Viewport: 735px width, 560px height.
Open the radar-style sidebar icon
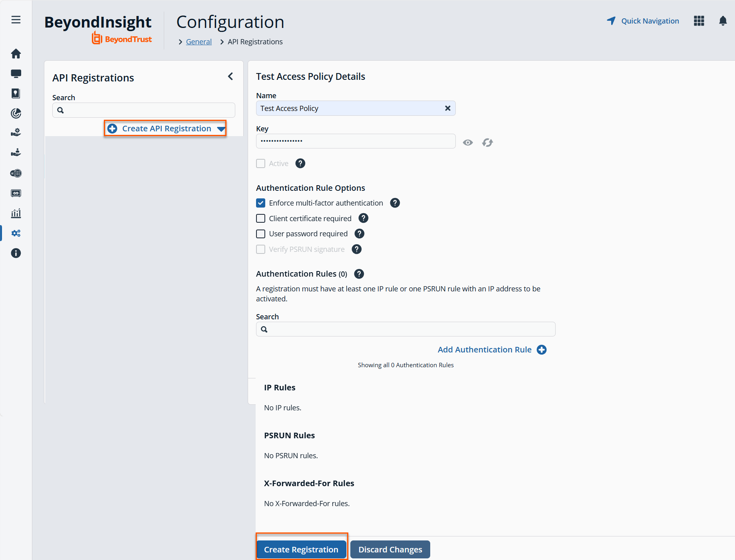(16, 113)
